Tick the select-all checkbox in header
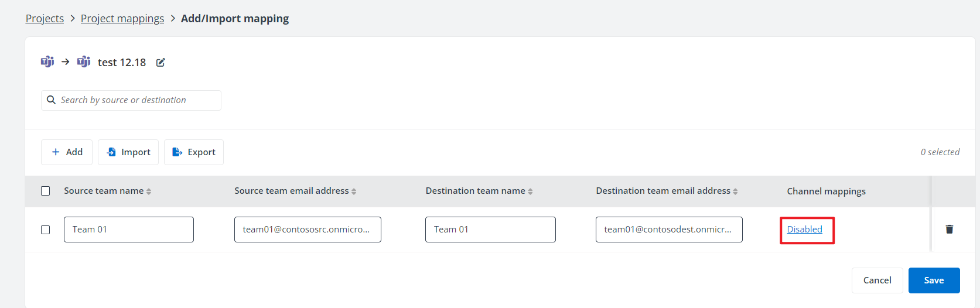The image size is (980, 308). [x=46, y=191]
